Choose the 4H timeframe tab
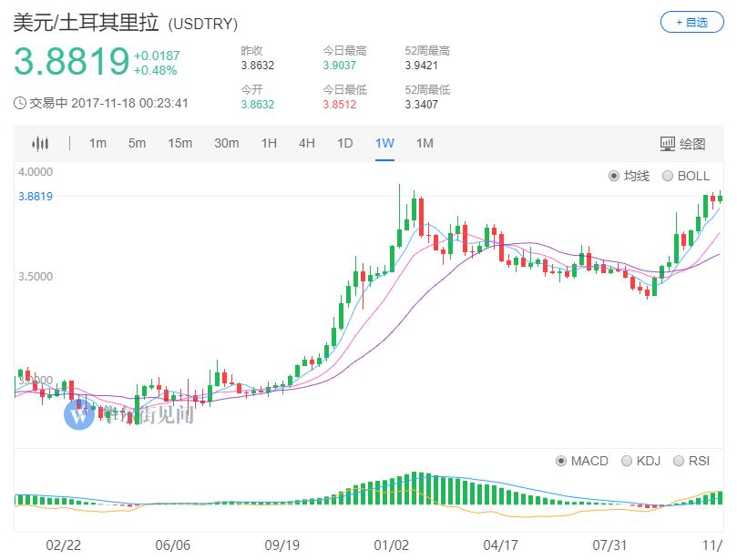The height and width of the screenshot is (560, 737). (x=307, y=143)
